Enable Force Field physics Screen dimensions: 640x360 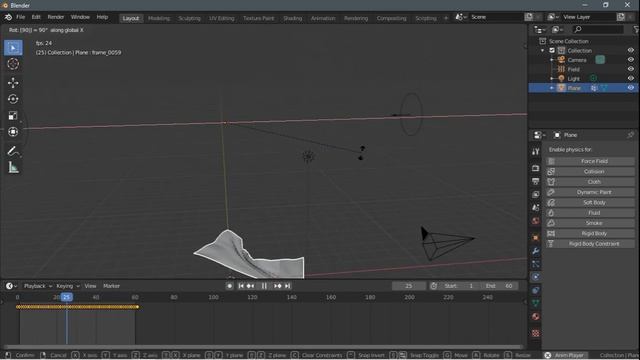pyautogui.click(x=590, y=161)
